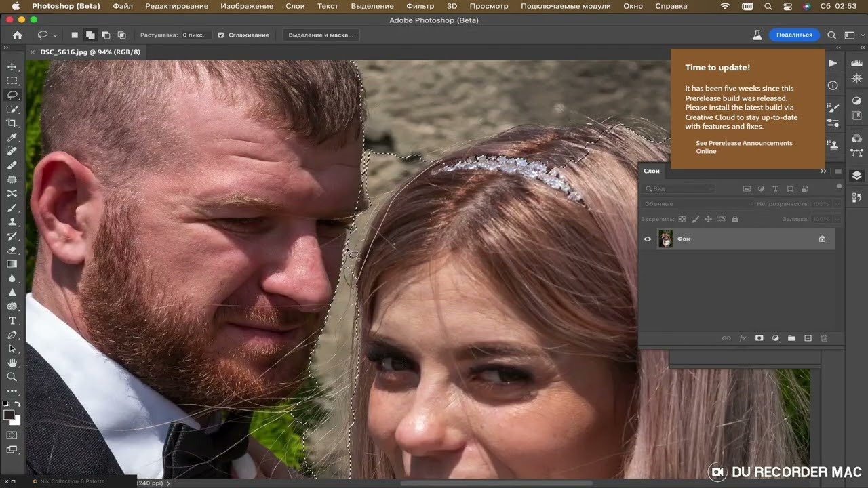Toggle the Сглаживание anti-alias checkbox
Viewport: 868px width, 488px height.
tap(220, 35)
